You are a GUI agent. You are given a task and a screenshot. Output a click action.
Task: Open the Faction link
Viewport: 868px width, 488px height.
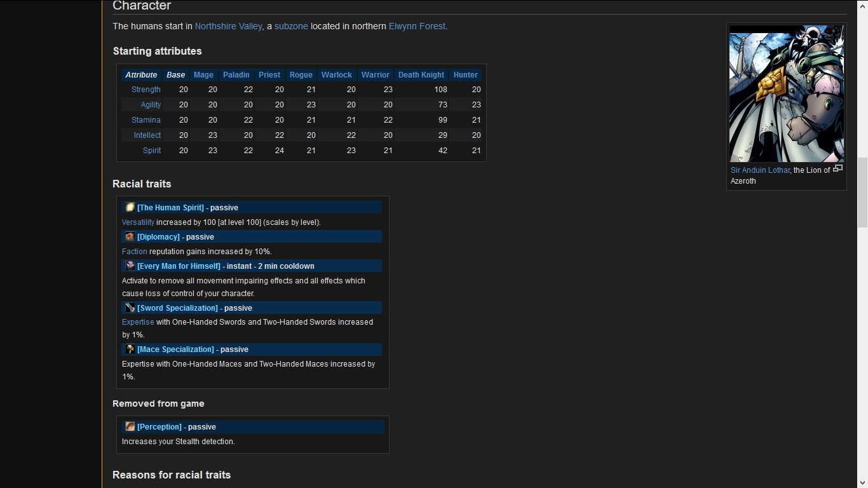coord(134,252)
